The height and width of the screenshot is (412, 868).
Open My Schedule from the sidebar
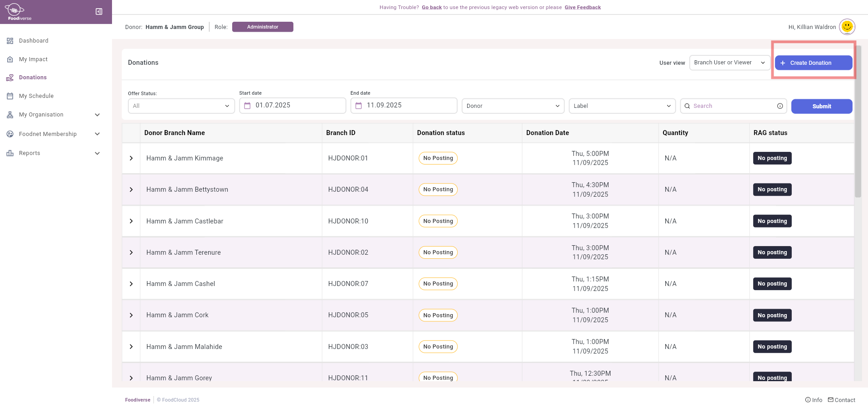tap(36, 96)
